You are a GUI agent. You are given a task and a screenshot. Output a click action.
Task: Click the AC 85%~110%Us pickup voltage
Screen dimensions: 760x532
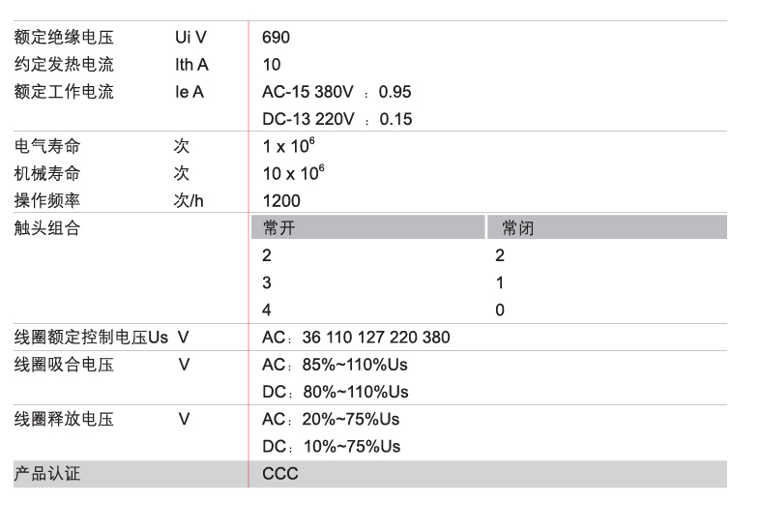tap(336, 365)
